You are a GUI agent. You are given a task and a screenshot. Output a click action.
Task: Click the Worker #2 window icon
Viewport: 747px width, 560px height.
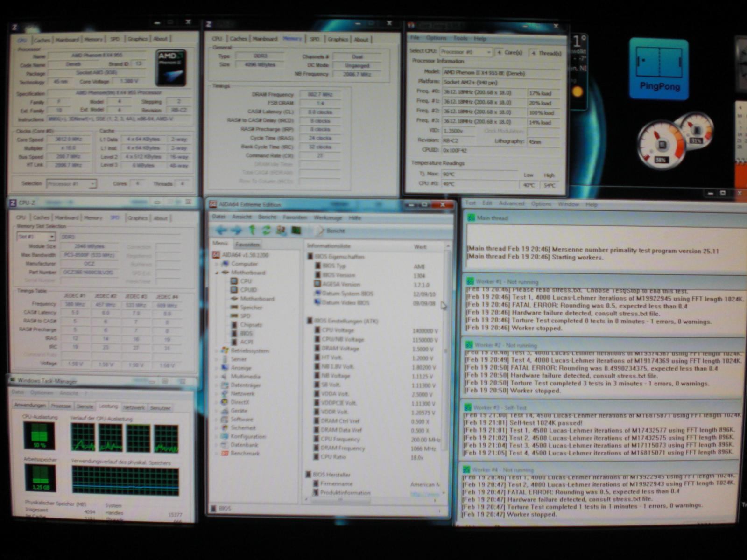pos(469,345)
